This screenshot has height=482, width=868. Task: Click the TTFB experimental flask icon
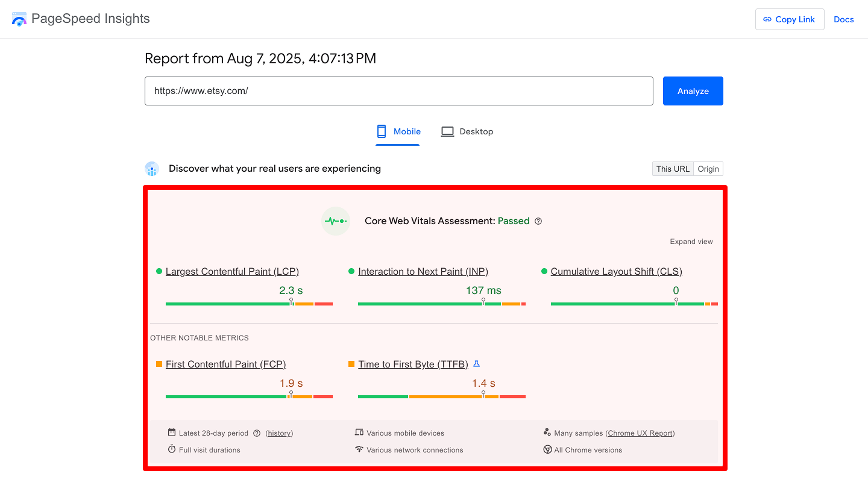click(476, 364)
